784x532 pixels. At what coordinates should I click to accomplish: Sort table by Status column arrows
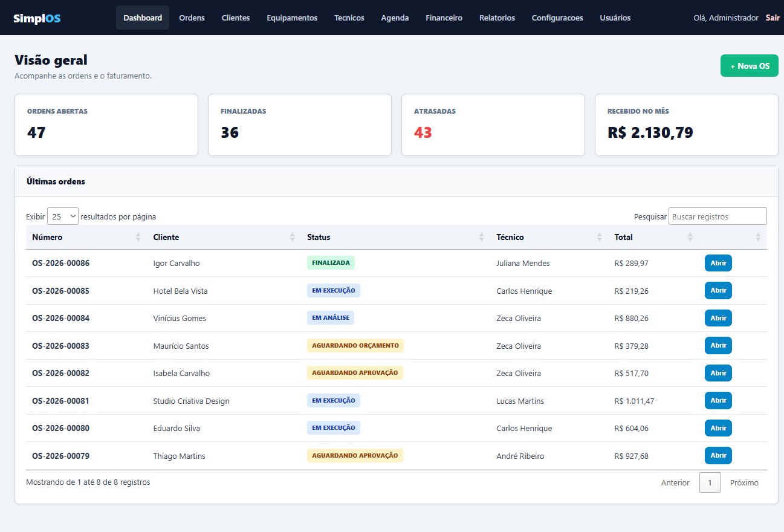(x=482, y=237)
